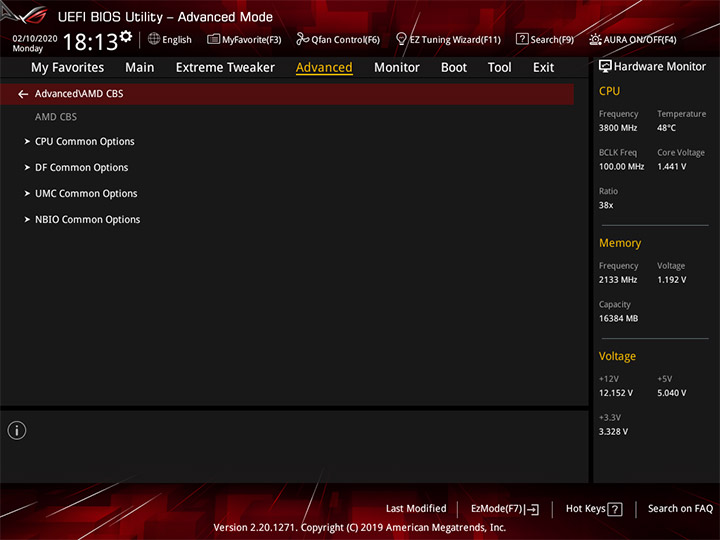Click the Memory section heading

coord(620,243)
